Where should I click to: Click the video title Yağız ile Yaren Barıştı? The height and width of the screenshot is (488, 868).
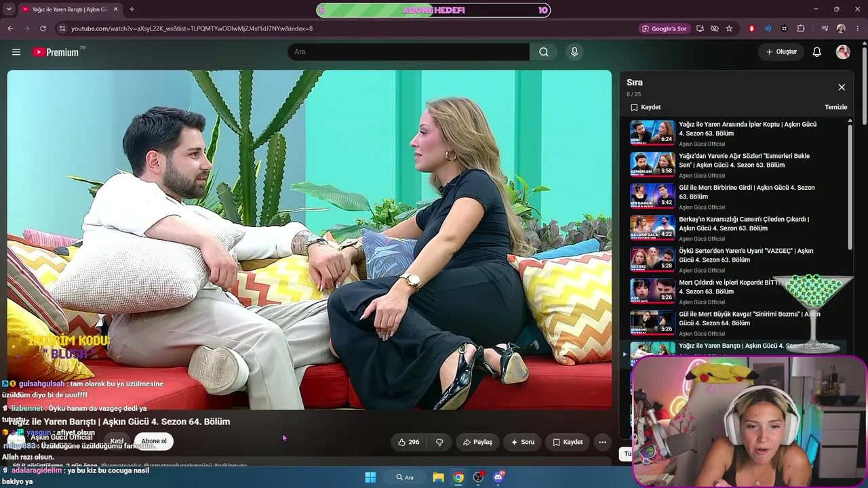[119, 422]
